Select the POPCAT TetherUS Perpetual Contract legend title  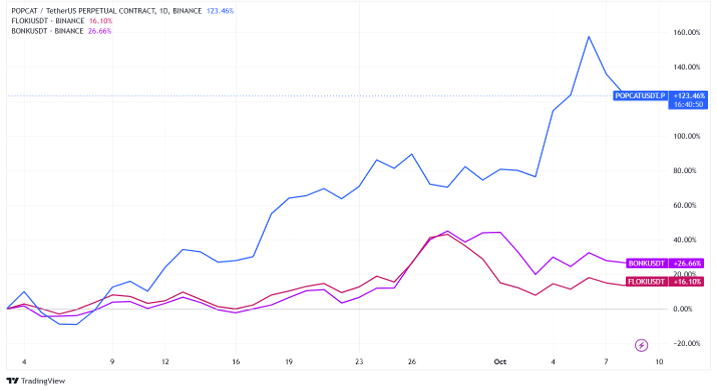click(106, 11)
